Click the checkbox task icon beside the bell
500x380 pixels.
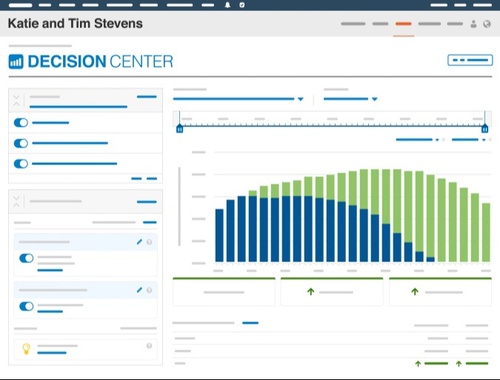[x=242, y=5]
